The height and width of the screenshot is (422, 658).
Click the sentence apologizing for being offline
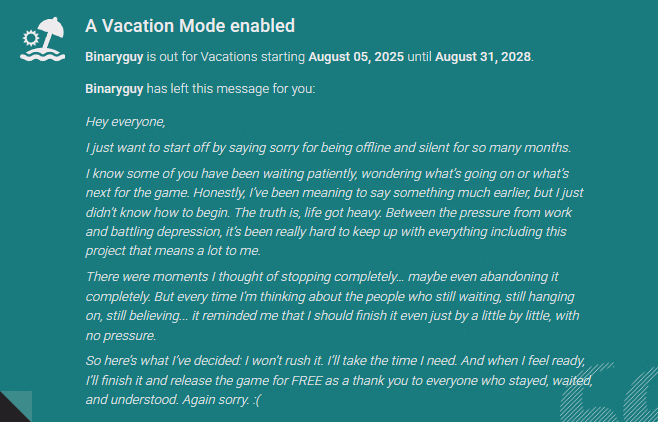pyautogui.click(x=328, y=148)
